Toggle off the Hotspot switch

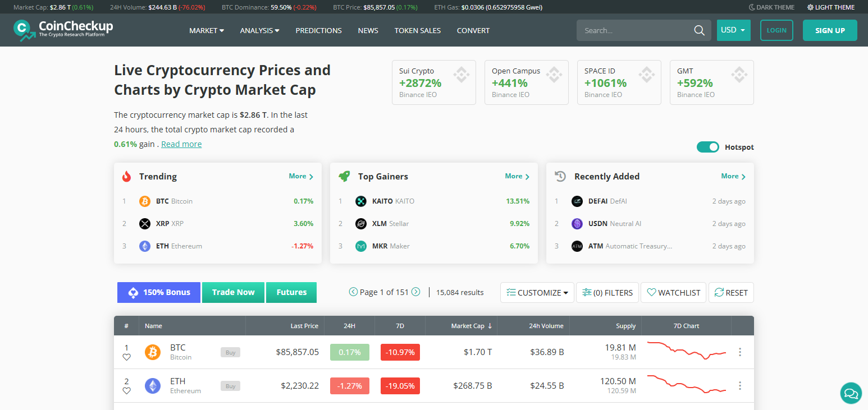[x=707, y=147]
